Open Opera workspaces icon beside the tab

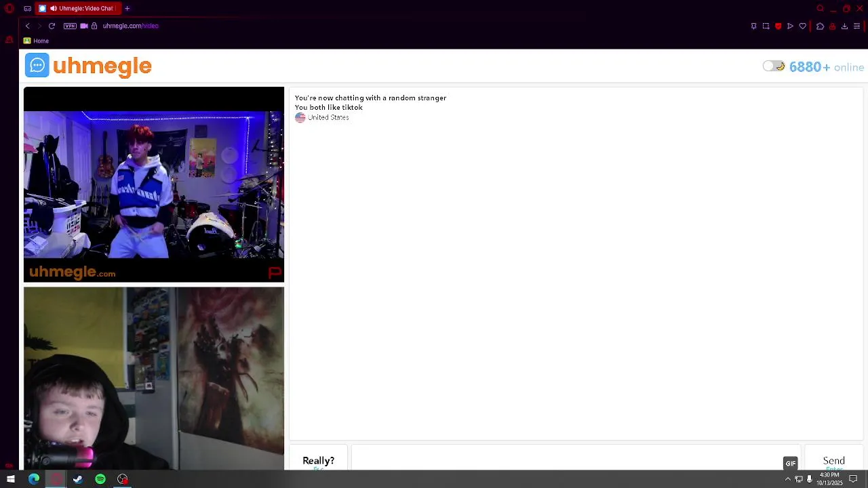(27, 9)
